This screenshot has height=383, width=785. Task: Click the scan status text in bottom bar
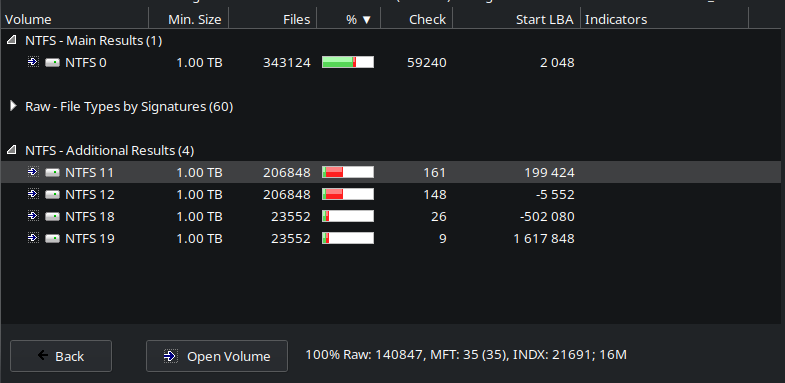pos(466,355)
